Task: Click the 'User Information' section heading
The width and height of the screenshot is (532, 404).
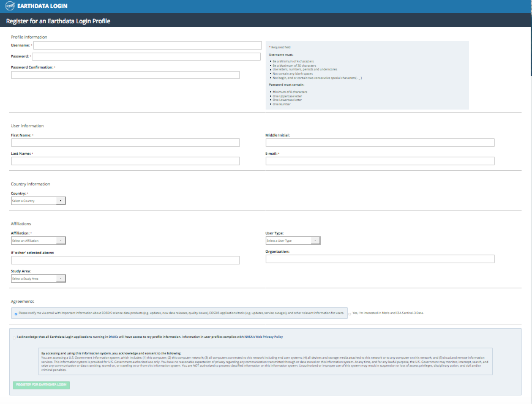Action: 27,126
